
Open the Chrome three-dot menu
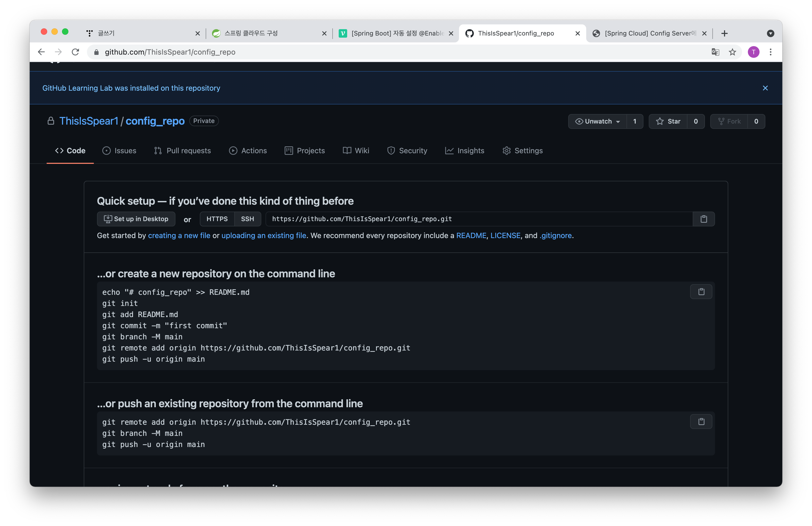click(x=770, y=52)
